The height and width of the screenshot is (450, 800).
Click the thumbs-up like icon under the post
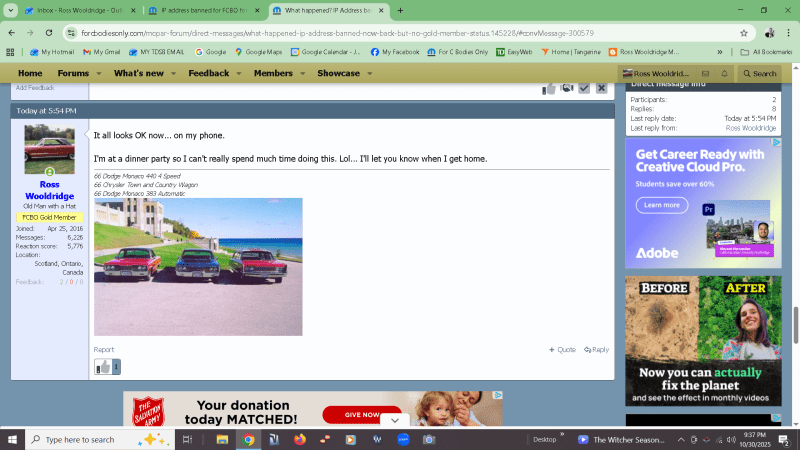coord(103,367)
